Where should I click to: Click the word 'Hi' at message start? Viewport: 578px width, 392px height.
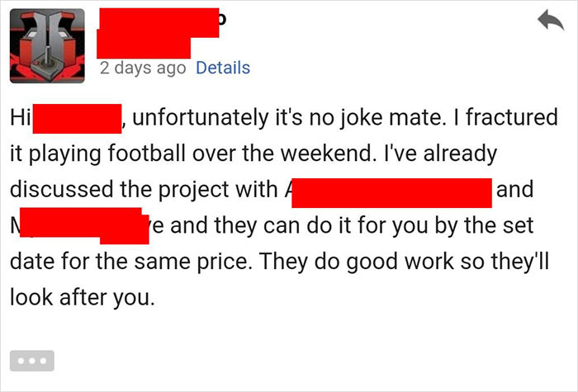(21, 117)
